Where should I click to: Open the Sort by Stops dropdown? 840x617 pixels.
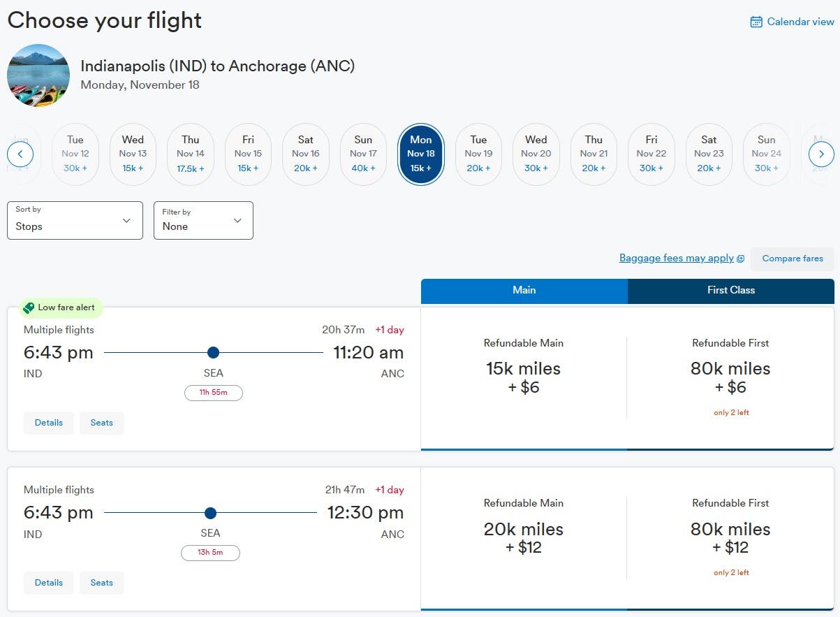coord(75,220)
